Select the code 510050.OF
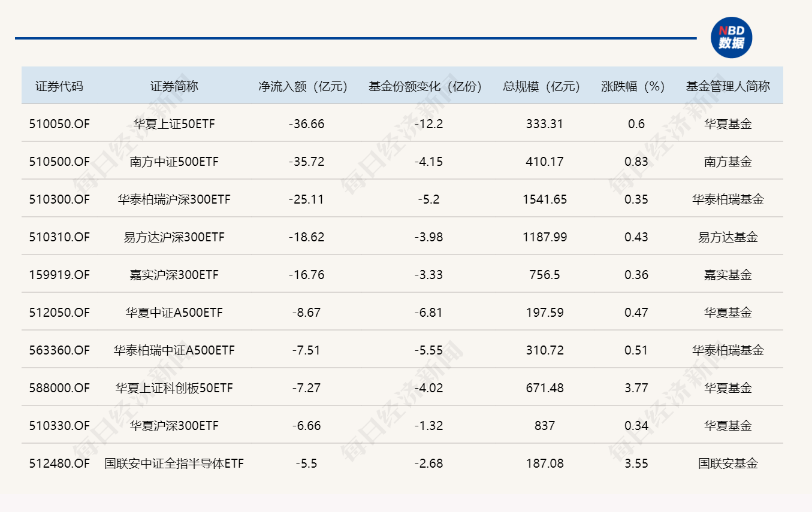The height and width of the screenshot is (512, 812). pyautogui.click(x=59, y=124)
